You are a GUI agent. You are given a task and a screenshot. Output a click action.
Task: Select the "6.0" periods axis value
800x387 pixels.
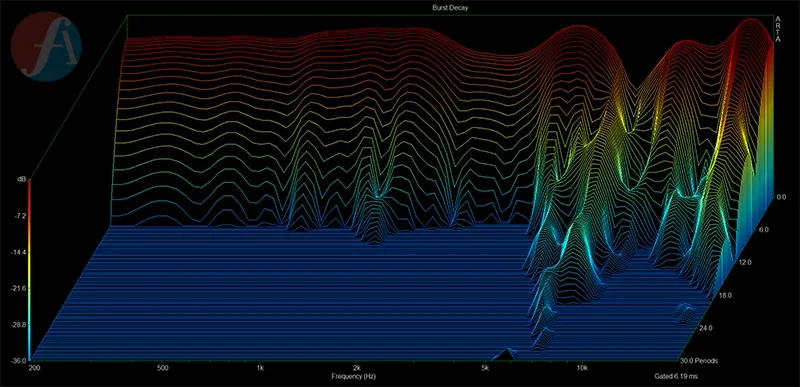coord(764,229)
